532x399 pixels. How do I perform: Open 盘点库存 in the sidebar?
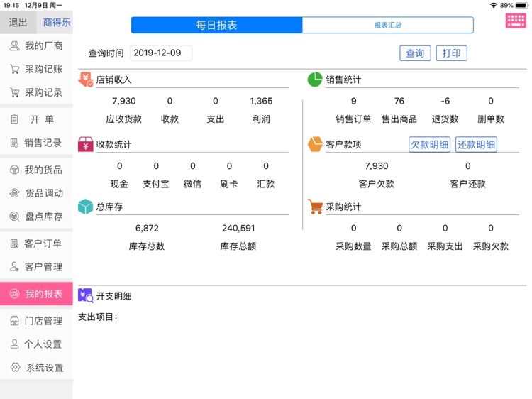pos(36,217)
